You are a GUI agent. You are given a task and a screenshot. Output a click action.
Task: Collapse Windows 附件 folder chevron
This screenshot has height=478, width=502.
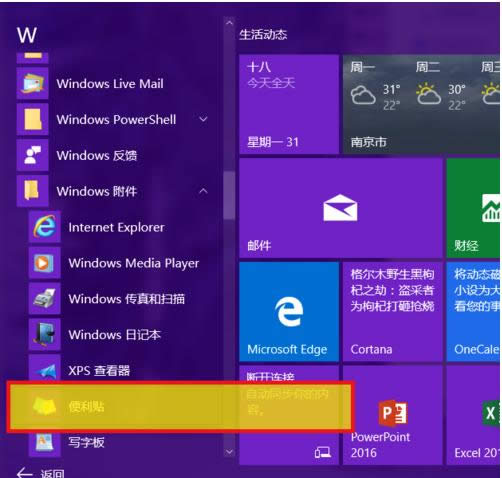pyautogui.click(x=203, y=191)
